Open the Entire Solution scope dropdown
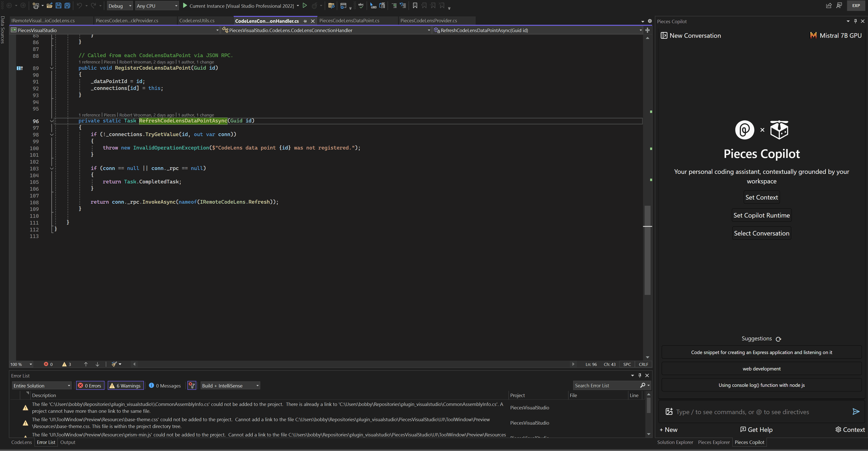Screen dimensions: 868x451 42,386
